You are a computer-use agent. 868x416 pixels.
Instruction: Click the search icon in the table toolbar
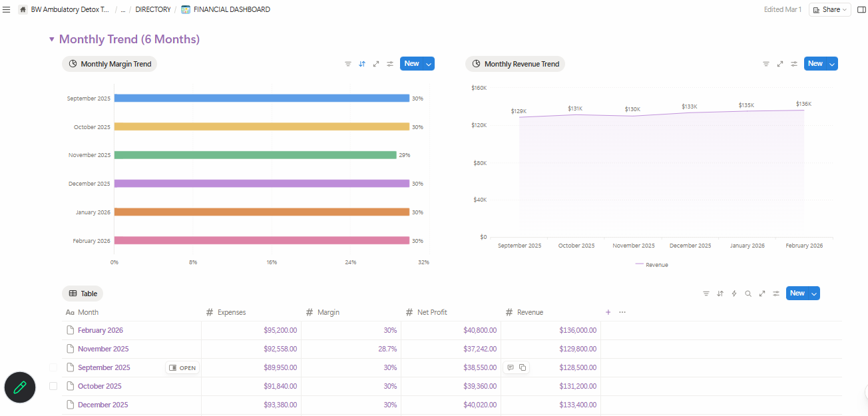tap(748, 294)
